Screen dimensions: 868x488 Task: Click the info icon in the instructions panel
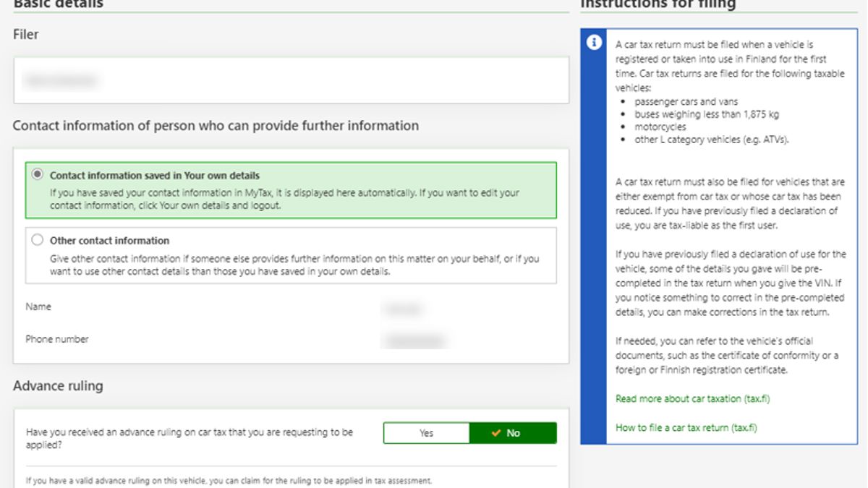pyautogui.click(x=594, y=43)
